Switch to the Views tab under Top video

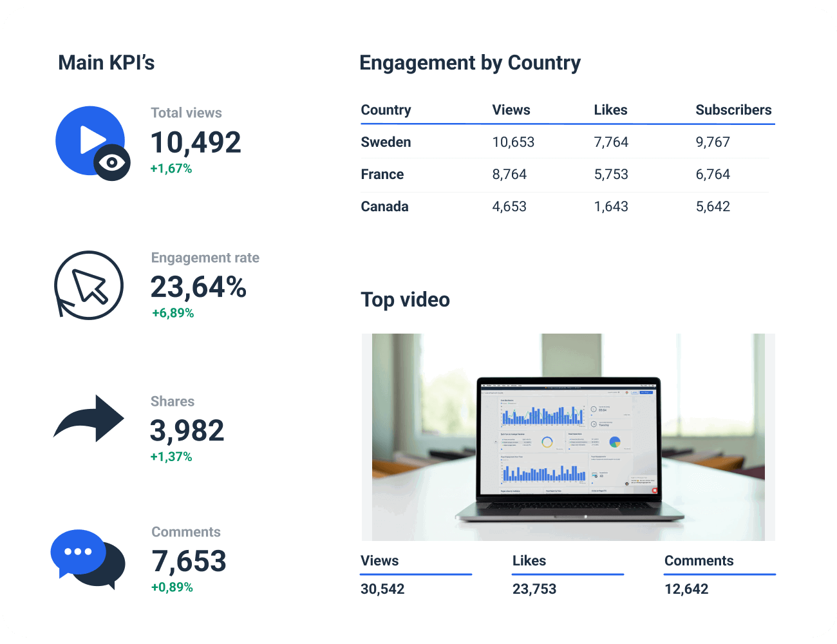pyautogui.click(x=379, y=561)
